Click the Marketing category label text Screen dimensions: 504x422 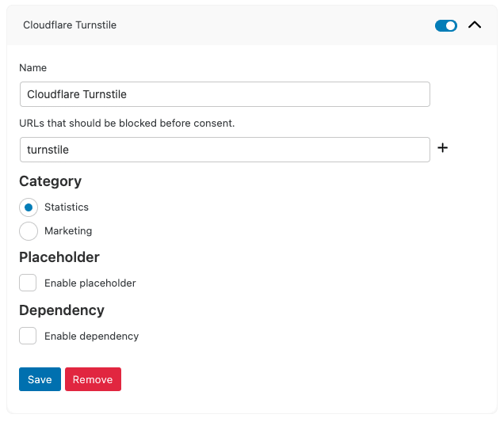(68, 231)
